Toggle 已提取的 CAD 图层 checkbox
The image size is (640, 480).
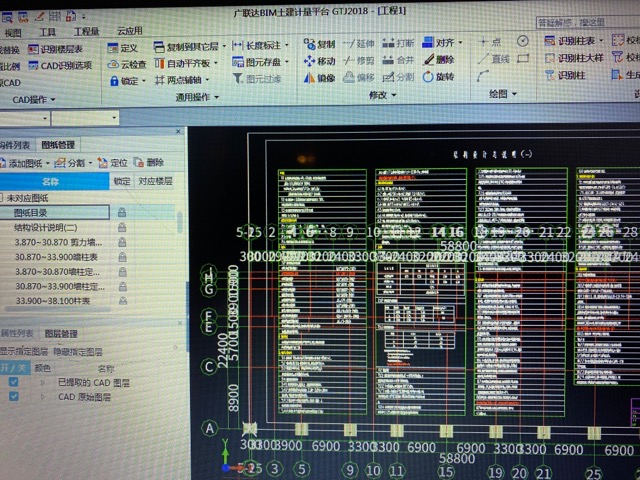[x=13, y=382]
